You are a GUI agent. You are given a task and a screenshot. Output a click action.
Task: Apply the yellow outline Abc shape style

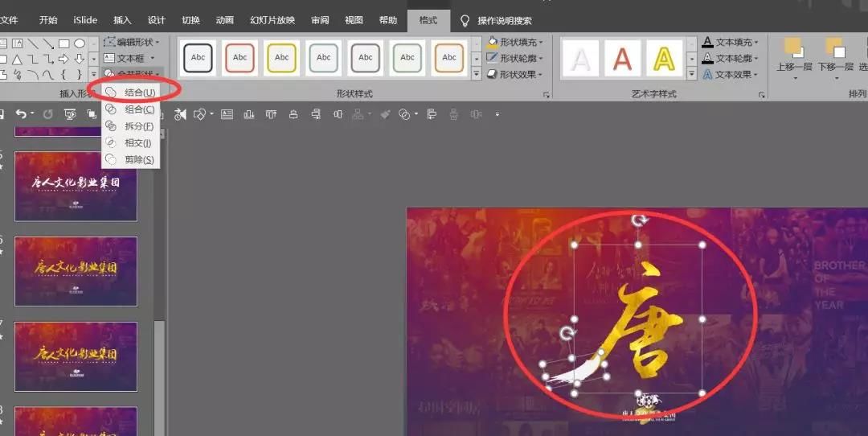[x=282, y=58]
